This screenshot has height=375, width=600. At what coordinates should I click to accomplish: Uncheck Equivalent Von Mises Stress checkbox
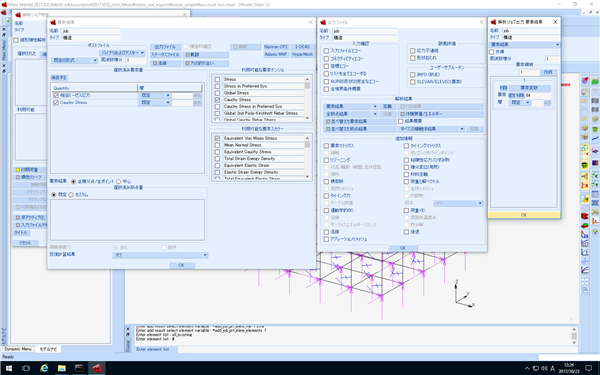[x=217, y=139]
